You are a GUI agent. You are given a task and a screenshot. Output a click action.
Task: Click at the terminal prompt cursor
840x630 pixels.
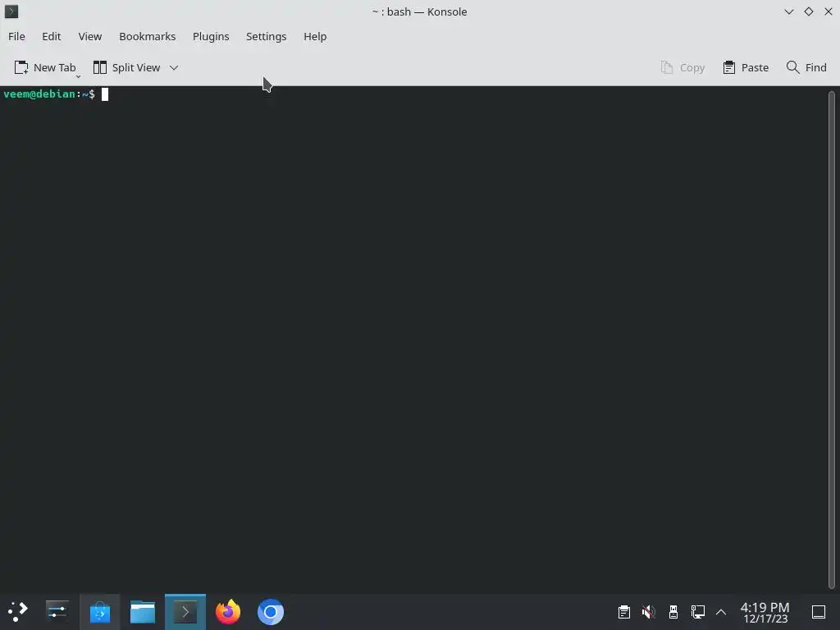tap(105, 94)
